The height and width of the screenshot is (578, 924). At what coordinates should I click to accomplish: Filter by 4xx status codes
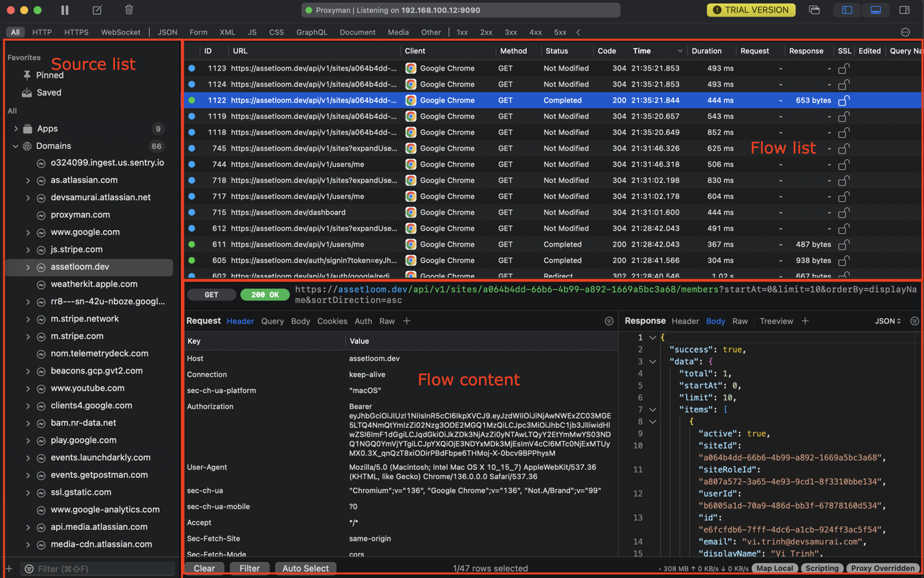[535, 32]
